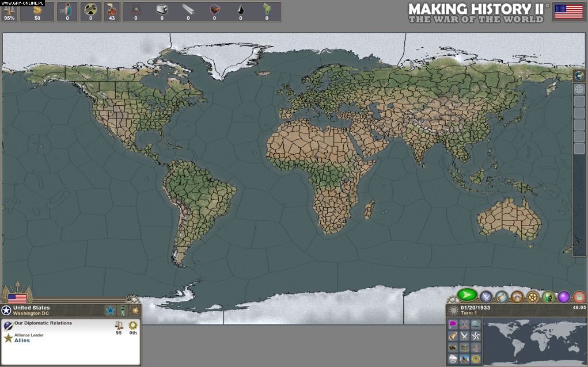Click the sun dial icon beside the date
Image resolution: width=588 pixels, height=367 pixels.
click(x=454, y=311)
